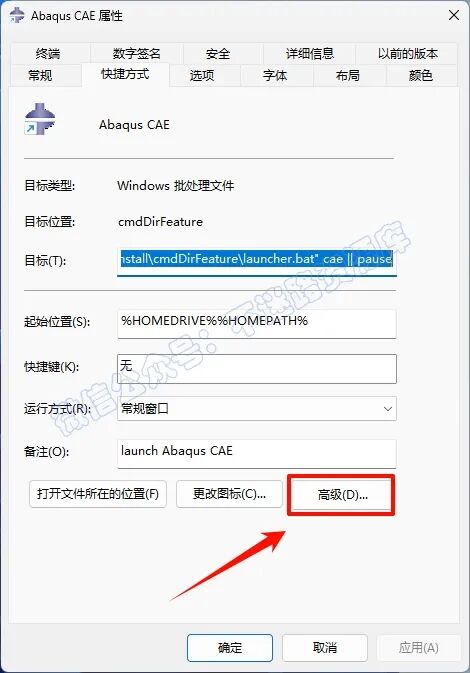This screenshot has width=470, height=673.
Task: Click in the 目标 path field
Action: (x=257, y=260)
